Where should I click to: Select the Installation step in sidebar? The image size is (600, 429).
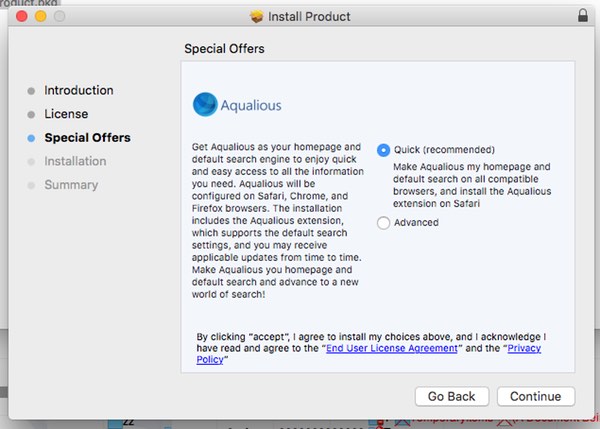[x=75, y=161]
